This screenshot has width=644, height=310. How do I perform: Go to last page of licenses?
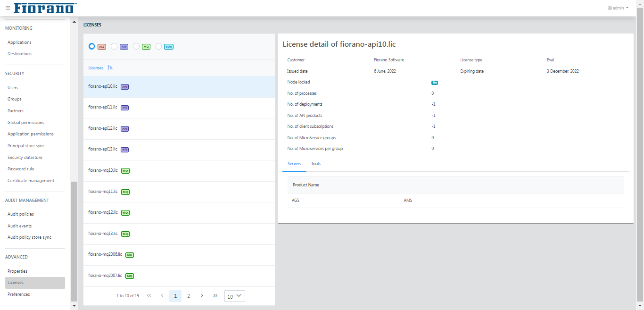(x=215, y=296)
